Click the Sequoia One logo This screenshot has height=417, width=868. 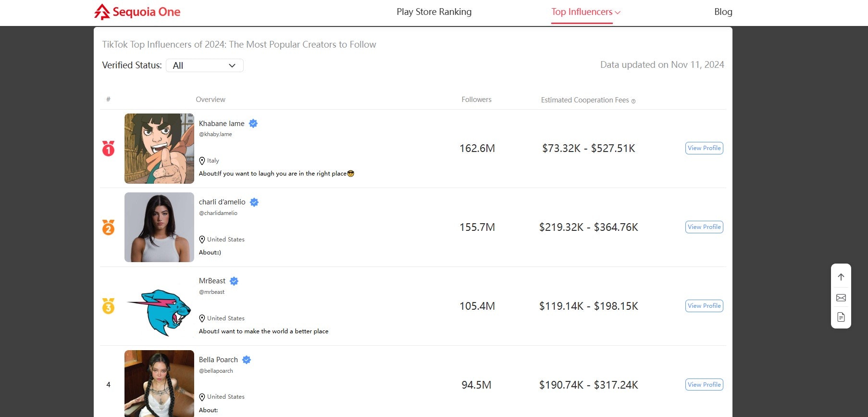137,12
